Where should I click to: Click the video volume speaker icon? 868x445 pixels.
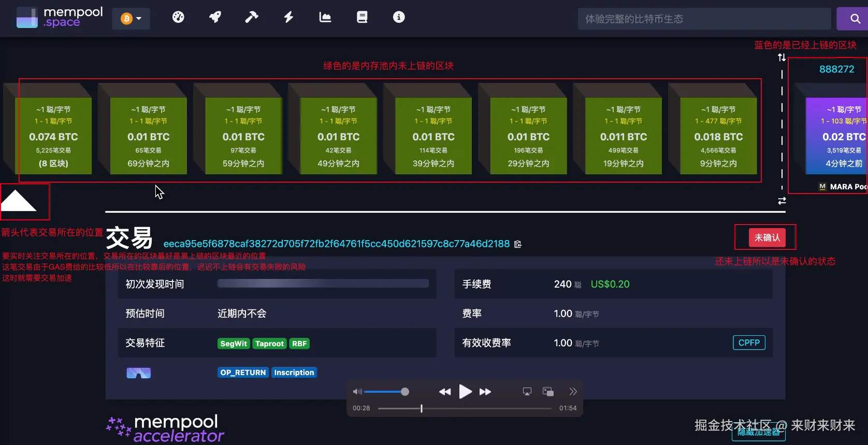click(357, 392)
